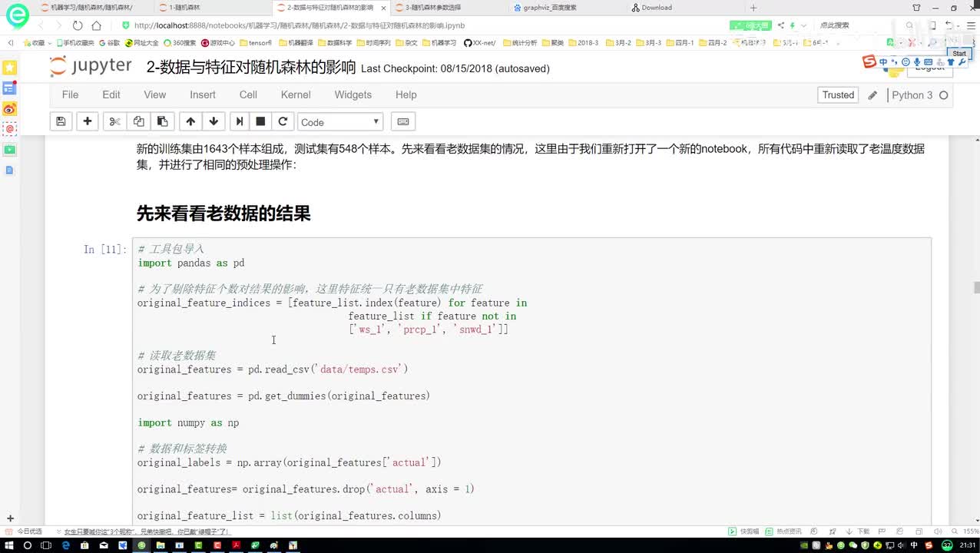
Task: Insert a cell below with the plus icon
Action: coord(88,121)
